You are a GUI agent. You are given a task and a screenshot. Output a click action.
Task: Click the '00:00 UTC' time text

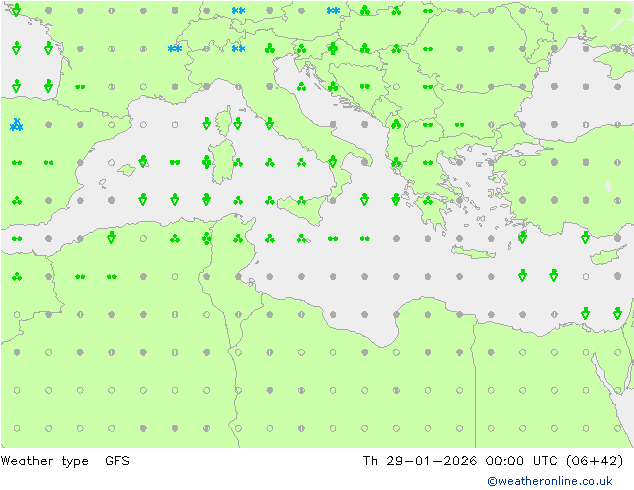[x=524, y=460]
